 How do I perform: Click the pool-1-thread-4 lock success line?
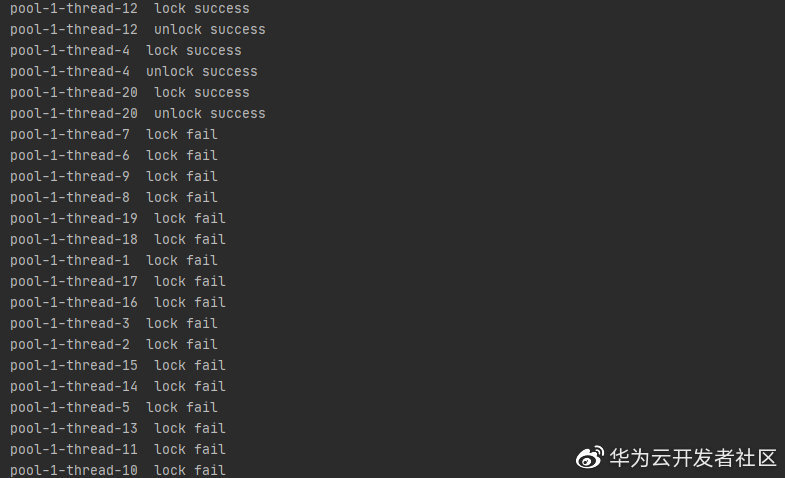click(x=126, y=51)
